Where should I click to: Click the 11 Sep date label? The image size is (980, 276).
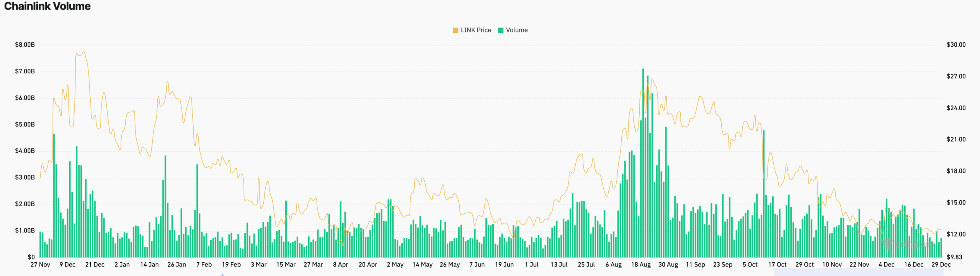pos(696,265)
